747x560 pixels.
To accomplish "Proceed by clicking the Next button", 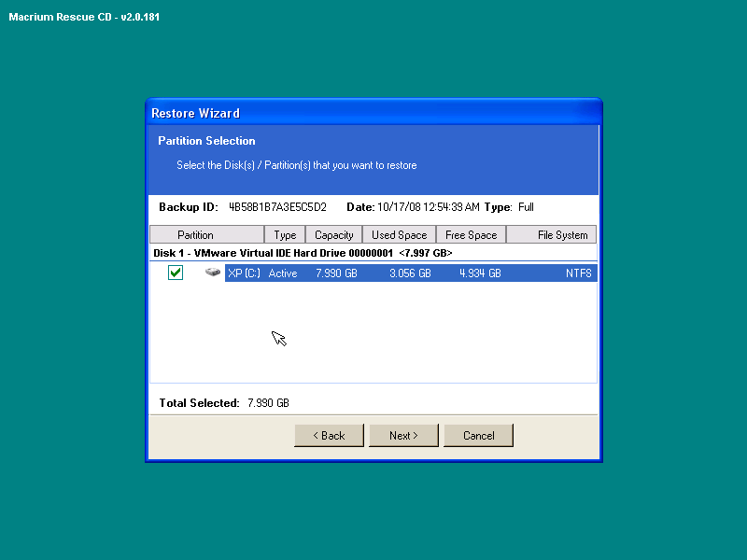I will click(403, 436).
